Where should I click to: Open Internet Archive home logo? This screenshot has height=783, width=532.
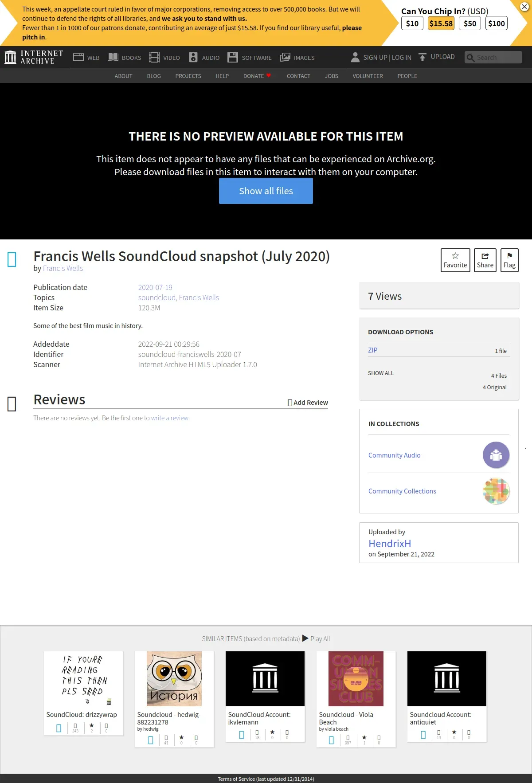pyautogui.click(x=34, y=57)
